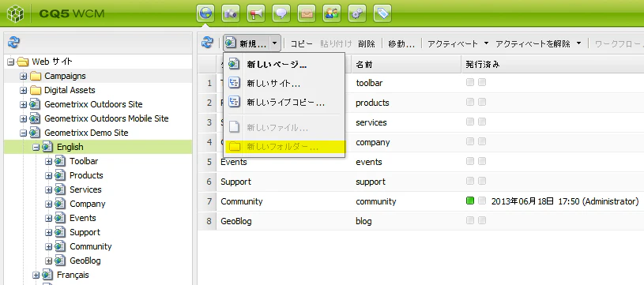This screenshot has width=644, height=285.
Task: Expand the Products tree node
Action: click(49, 175)
